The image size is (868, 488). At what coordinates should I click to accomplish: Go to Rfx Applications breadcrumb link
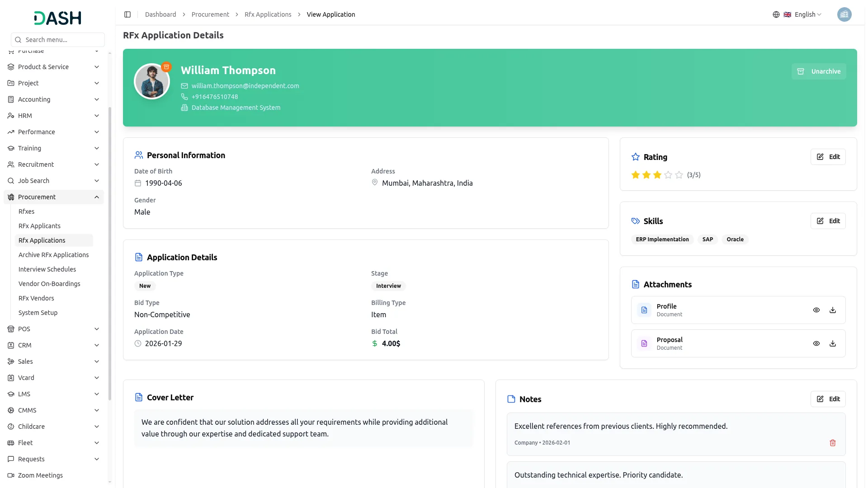(x=268, y=14)
